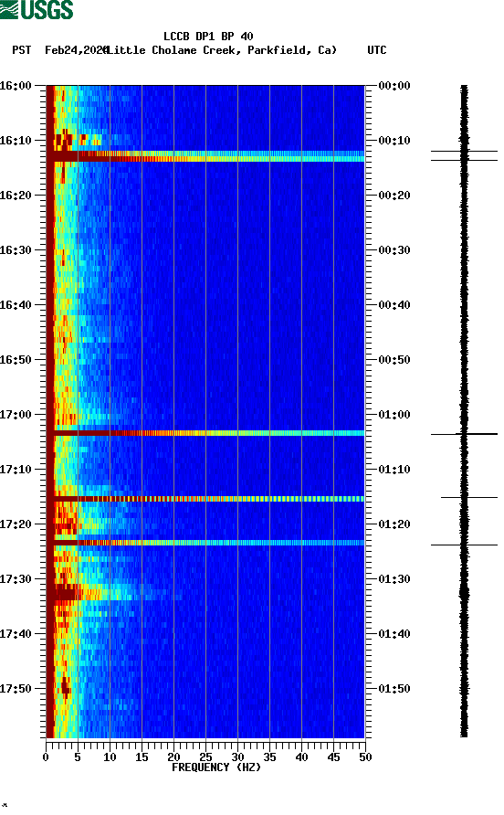Click the broadband event band near 16:13 in spectrogram
Image resolution: width=504 pixels, height=815 pixels.
coord(205,156)
